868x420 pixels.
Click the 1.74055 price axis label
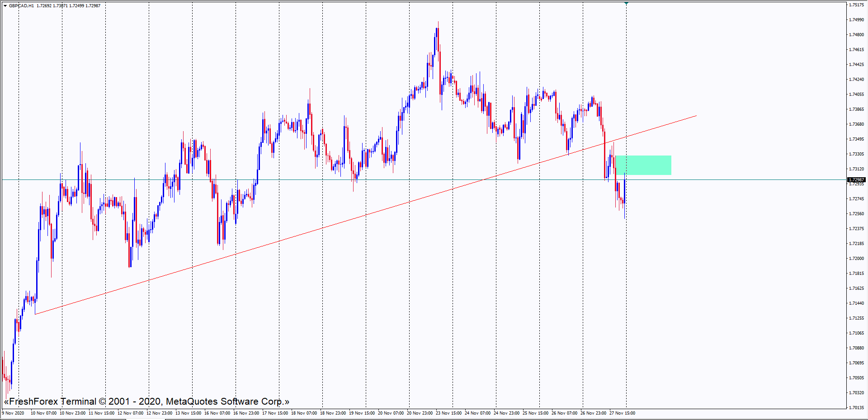[856, 94]
